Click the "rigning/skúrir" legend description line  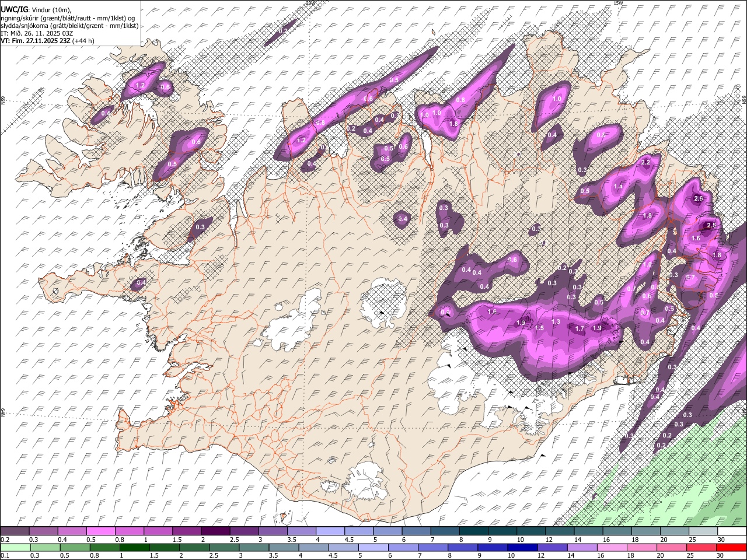68,18
